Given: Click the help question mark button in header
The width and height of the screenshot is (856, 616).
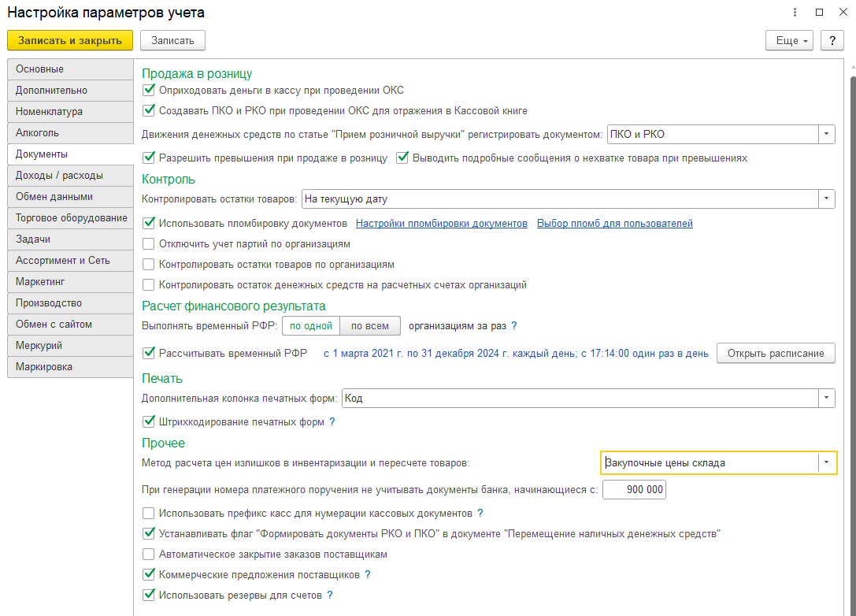Looking at the screenshot, I should pos(832,40).
